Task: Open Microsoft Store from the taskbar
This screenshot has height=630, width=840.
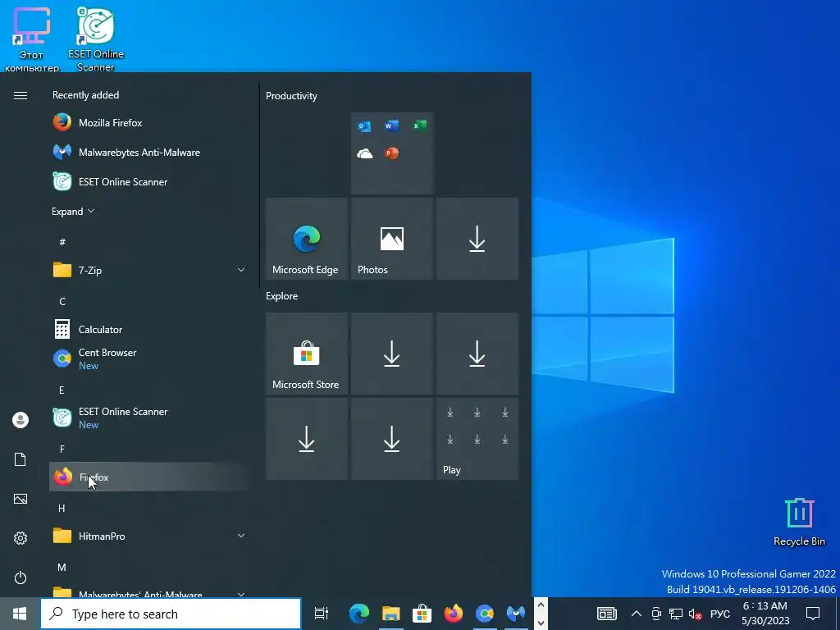Action: 422,614
